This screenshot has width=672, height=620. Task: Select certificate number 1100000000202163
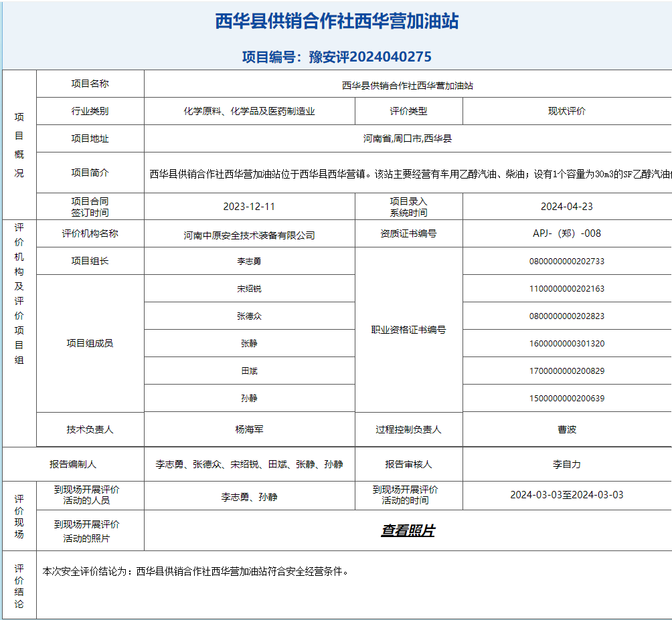click(x=567, y=288)
